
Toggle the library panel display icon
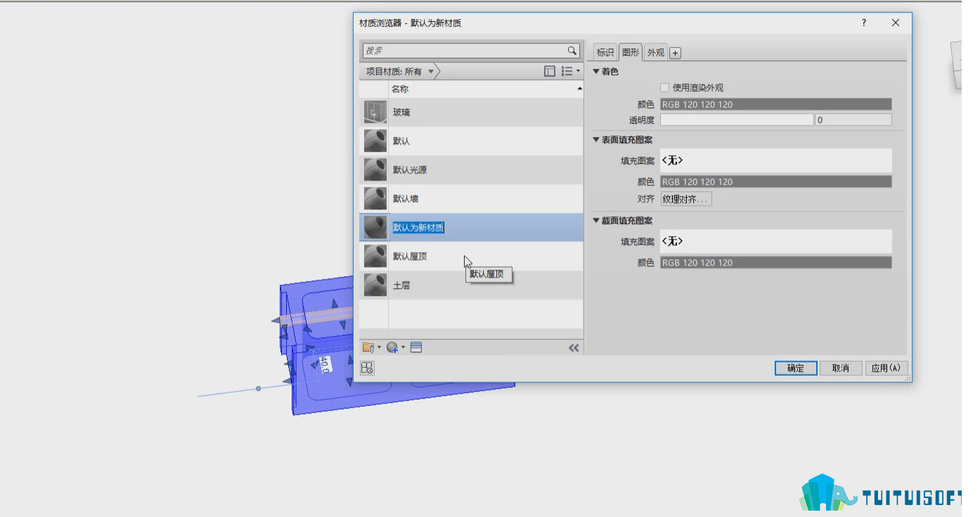[x=550, y=71]
